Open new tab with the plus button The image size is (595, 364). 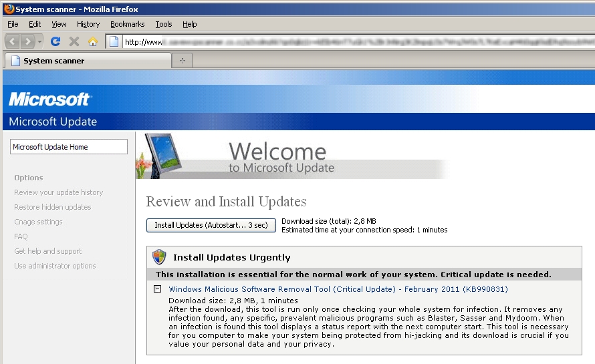click(182, 61)
